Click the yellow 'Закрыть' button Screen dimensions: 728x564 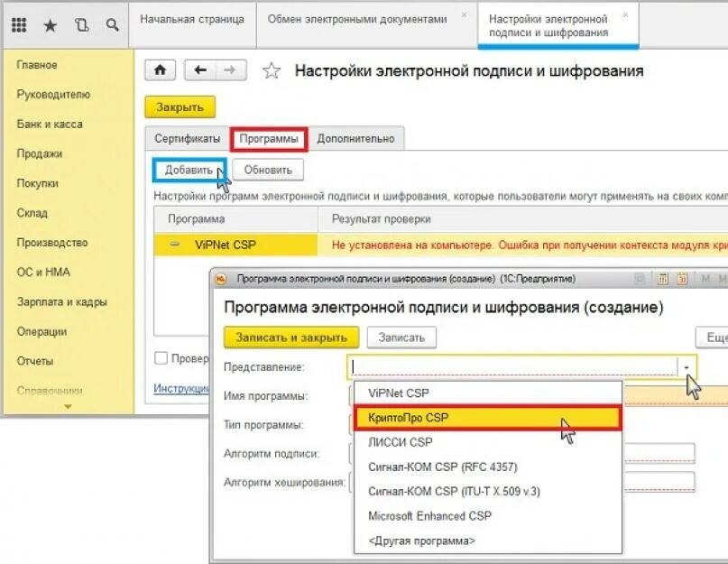[180, 107]
